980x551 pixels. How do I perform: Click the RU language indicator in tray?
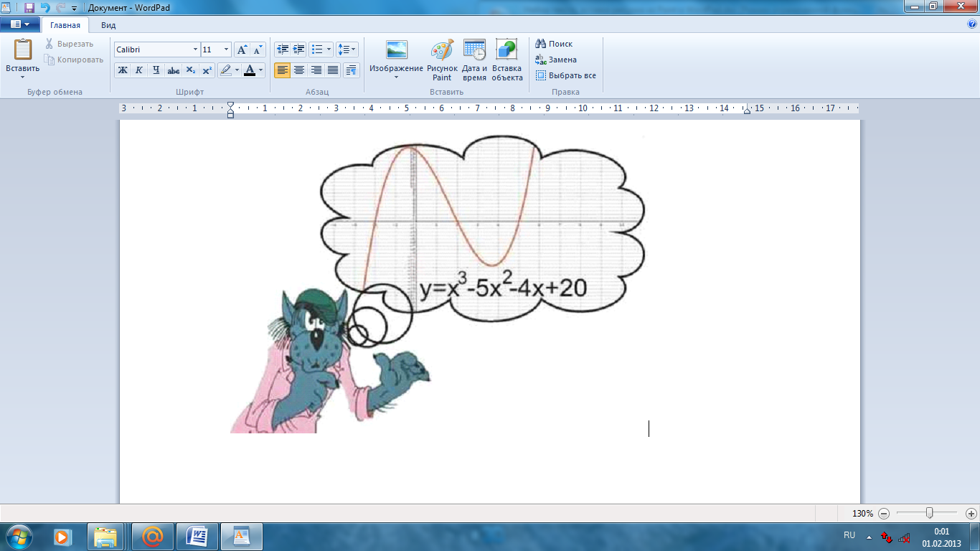(849, 535)
